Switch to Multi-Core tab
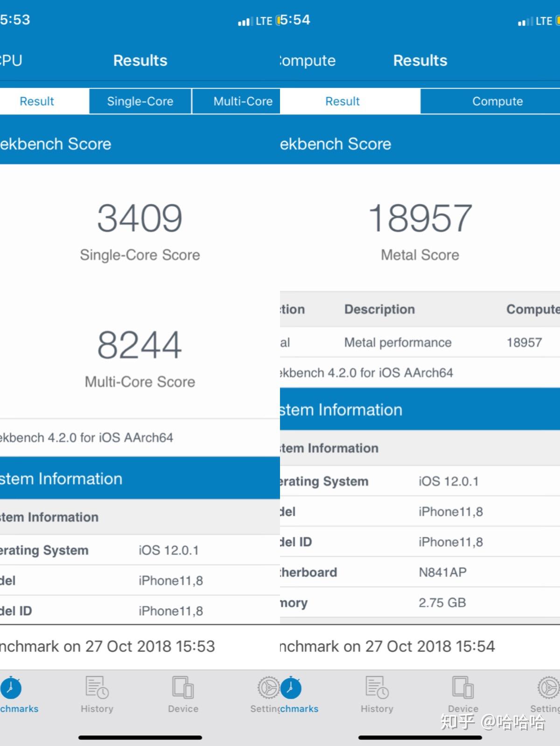560x746 pixels. 236,101
